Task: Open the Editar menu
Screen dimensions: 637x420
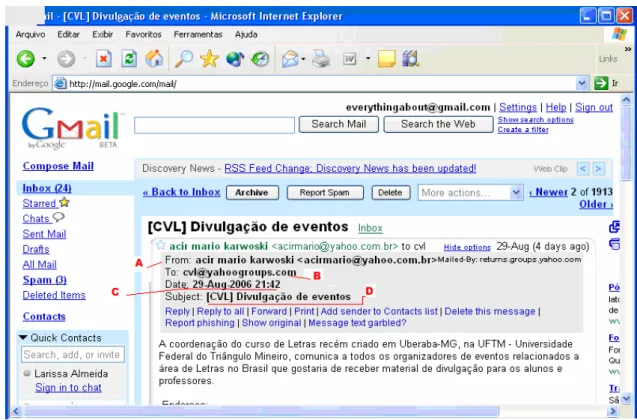Action: tap(68, 35)
